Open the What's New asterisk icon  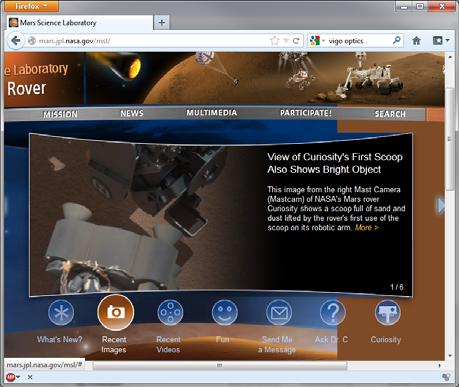tap(61, 313)
